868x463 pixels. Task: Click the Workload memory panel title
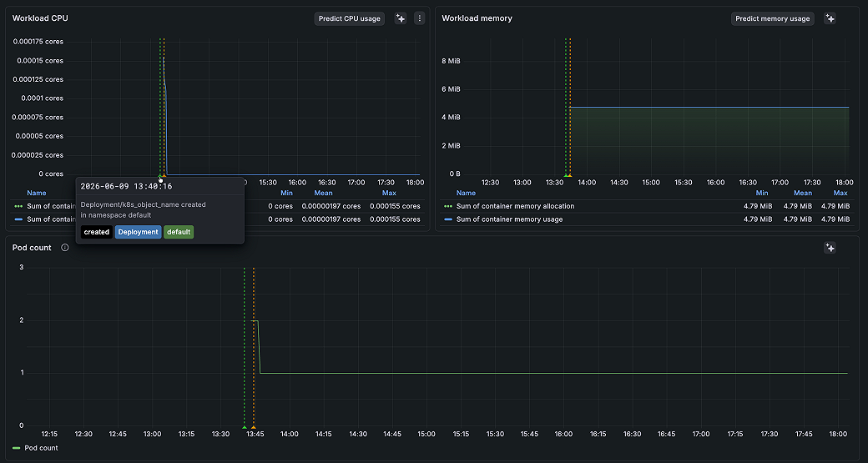click(x=477, y=18)
